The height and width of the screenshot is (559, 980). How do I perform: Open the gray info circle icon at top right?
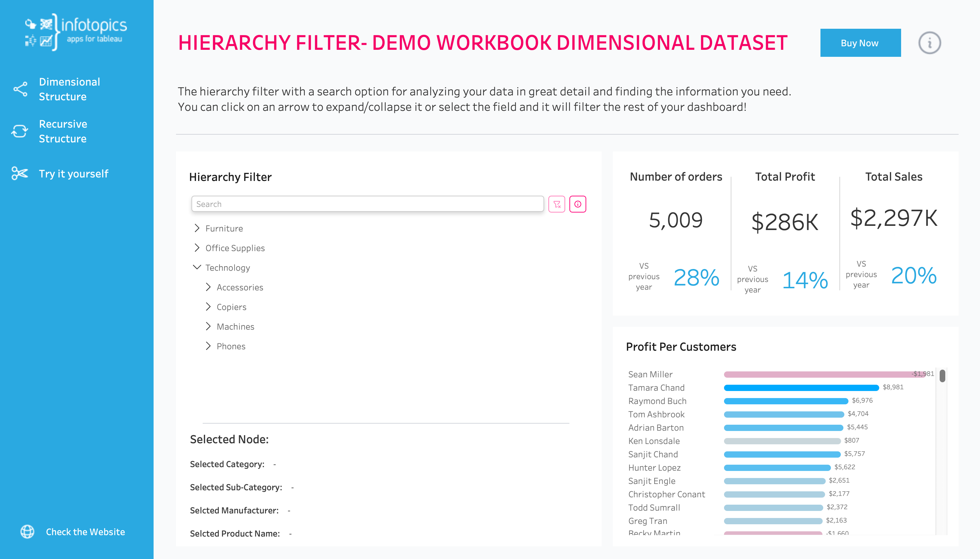929,43
